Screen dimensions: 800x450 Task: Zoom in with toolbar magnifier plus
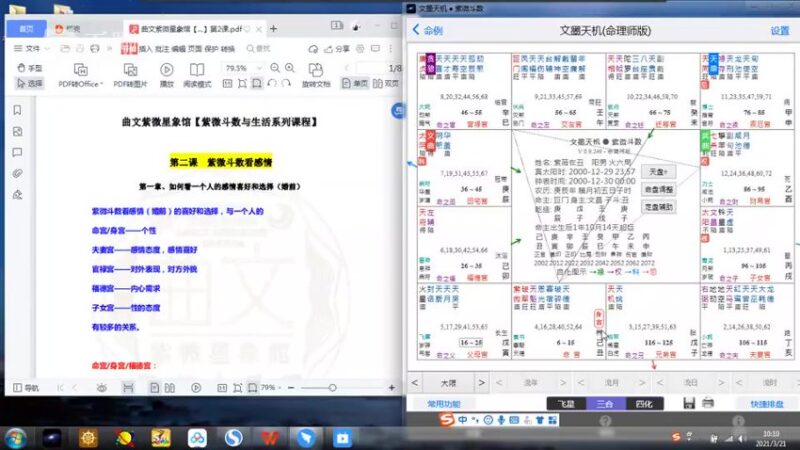click(290, 68)
